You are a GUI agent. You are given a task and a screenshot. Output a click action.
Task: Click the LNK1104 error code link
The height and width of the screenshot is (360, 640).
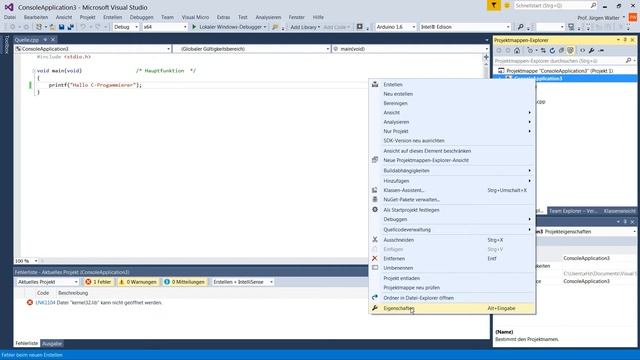(45, 303)
